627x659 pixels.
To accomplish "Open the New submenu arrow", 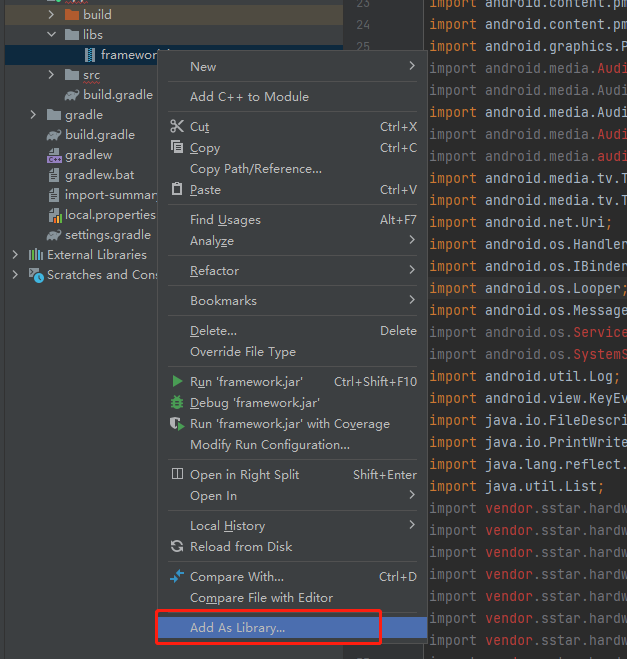I will pos(412,66).
